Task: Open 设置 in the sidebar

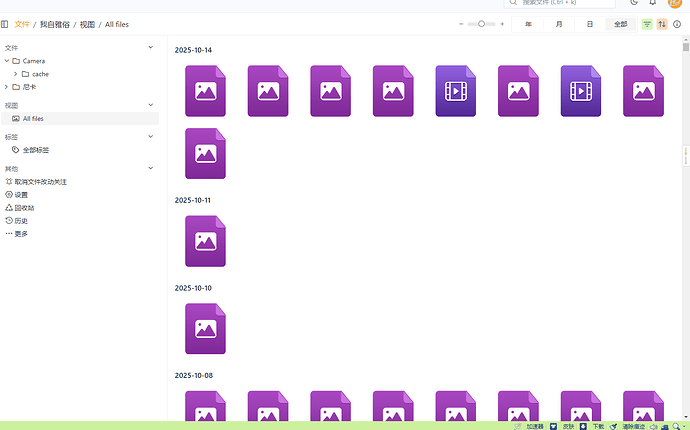Action: [21, 195]
